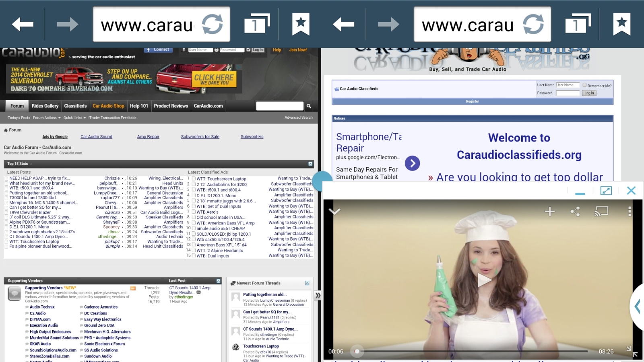Click the forum search magnifier icon
This screenshot has width=644, height=362.
pyautogui.click(x=309, y=106)
